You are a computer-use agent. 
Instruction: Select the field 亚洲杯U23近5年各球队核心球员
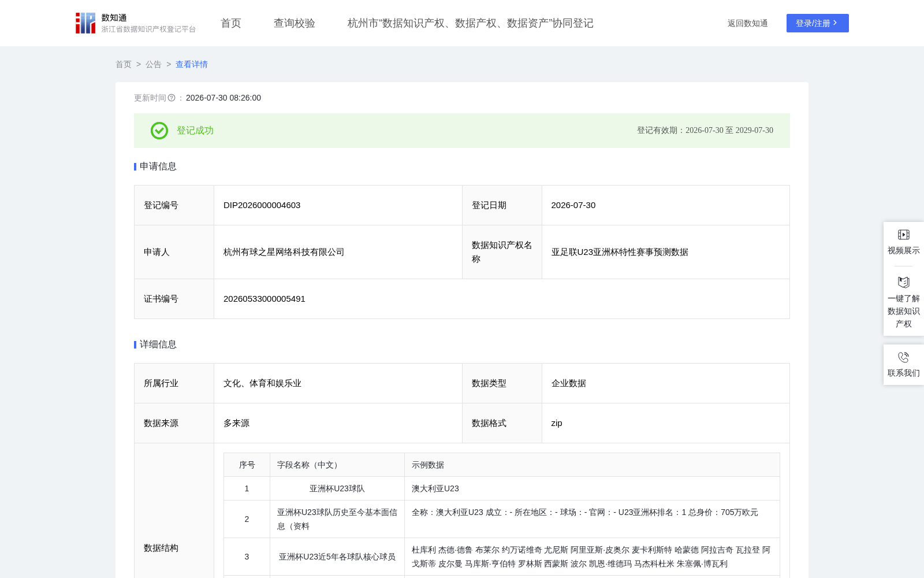pos(337,557)
